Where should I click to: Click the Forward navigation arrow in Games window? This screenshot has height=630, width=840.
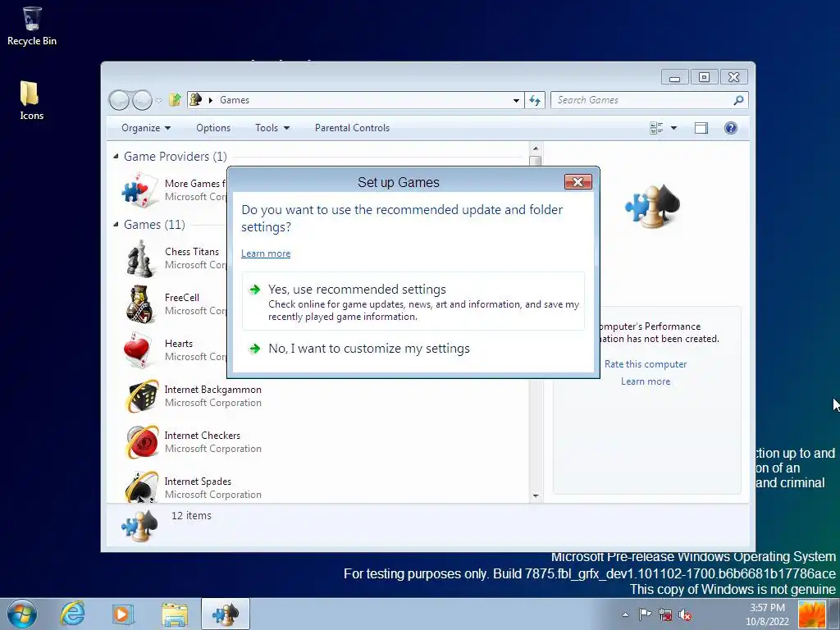click(142, 100)
